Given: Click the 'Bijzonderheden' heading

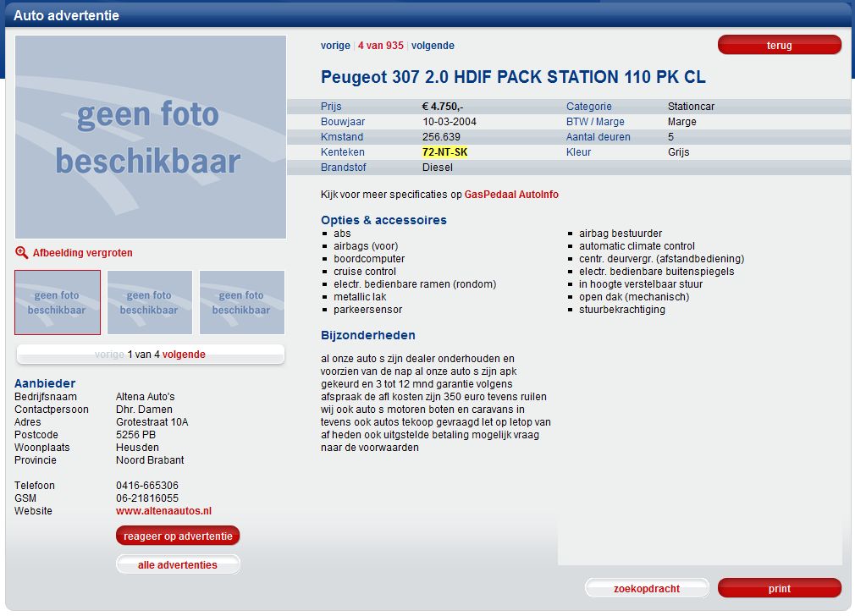Looking at the screenshot, I should (x=368, y=335).
